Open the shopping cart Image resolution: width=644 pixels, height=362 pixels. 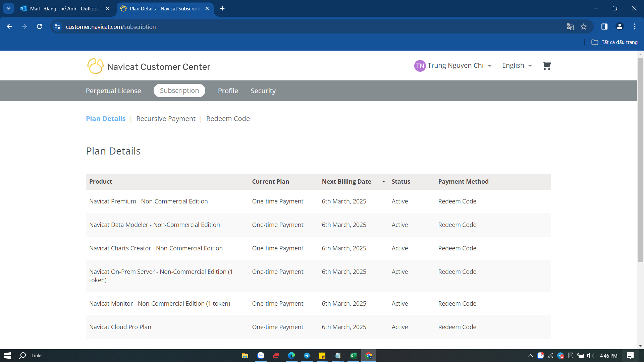547,66
